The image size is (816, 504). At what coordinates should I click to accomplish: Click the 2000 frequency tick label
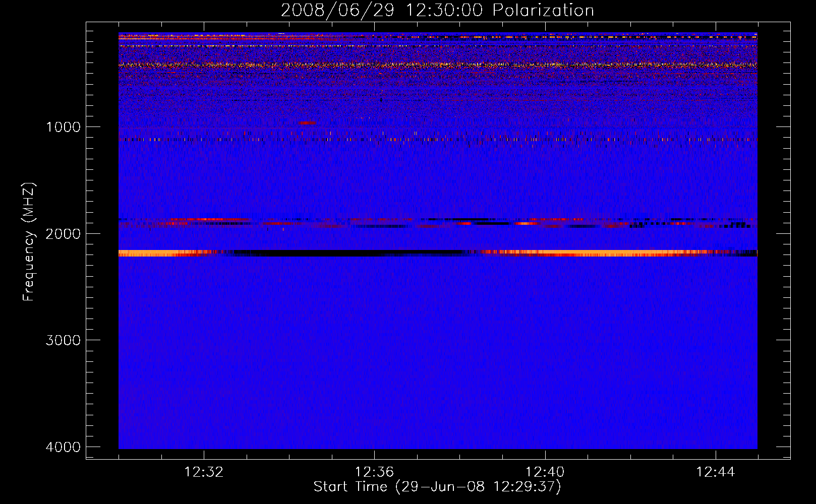coord(63,234)
